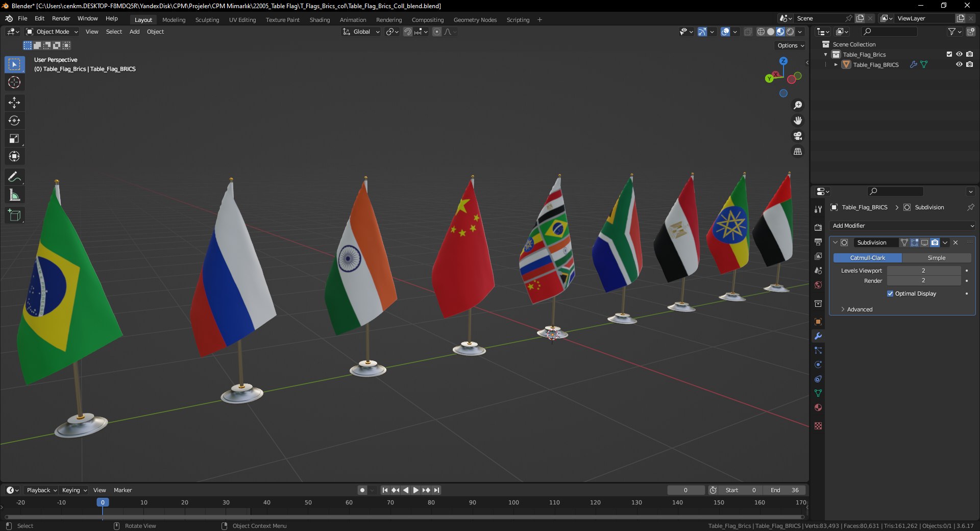Open the Keying dropdown in timeline
The height and width of the screenshot is (531, 980).
click(75, 490)
